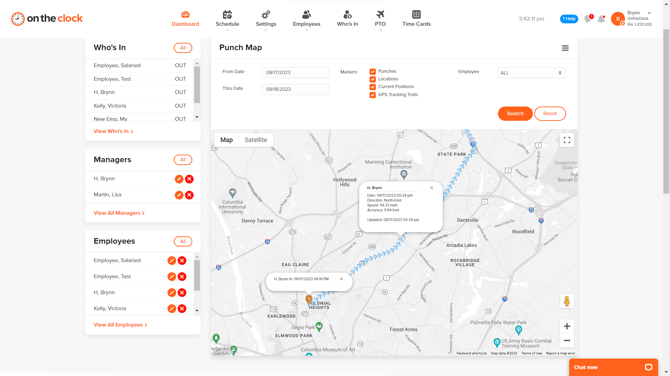670x376 pixels.
Task: Click Who's In list scroll-down arrow
Action: [197, 118]
